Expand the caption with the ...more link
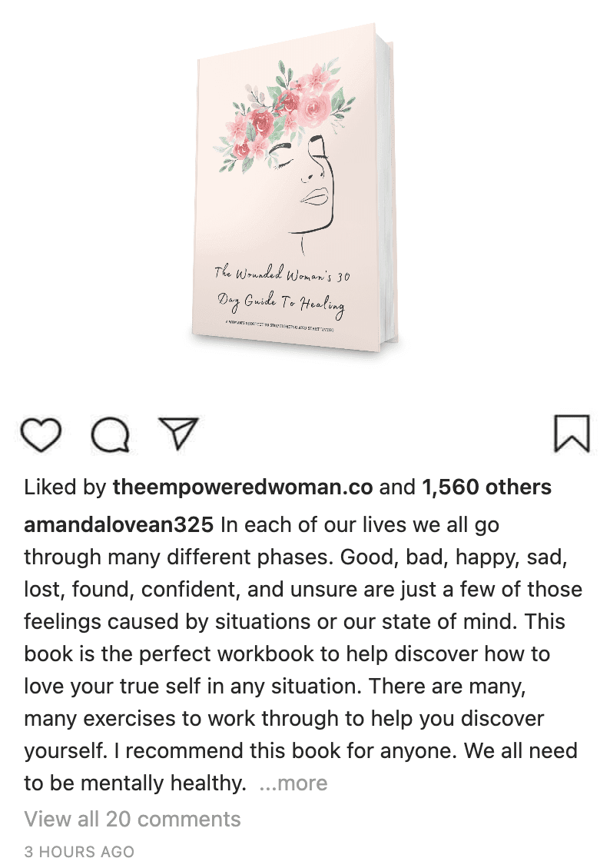 293,783
